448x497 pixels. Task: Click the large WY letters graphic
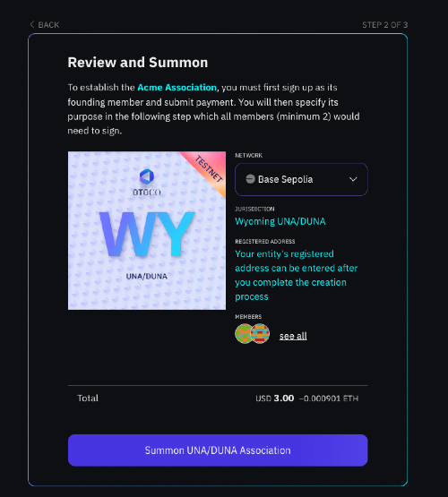[x=147, y=235]
